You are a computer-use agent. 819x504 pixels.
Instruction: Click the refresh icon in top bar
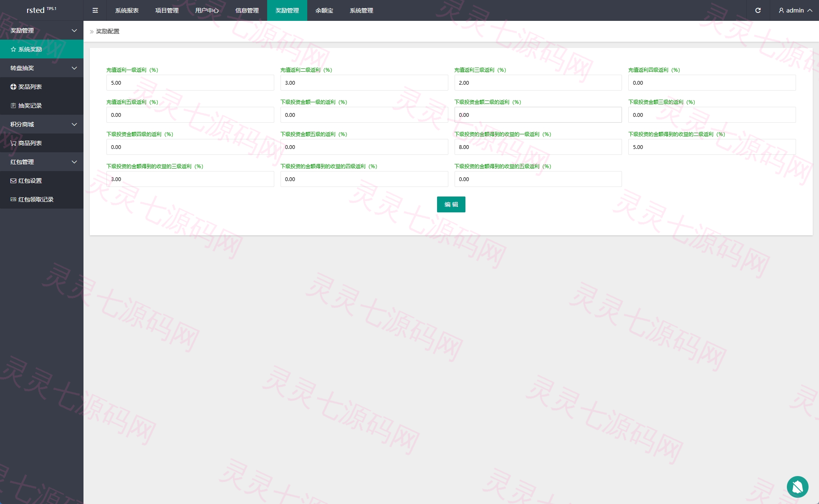point(758,10)
